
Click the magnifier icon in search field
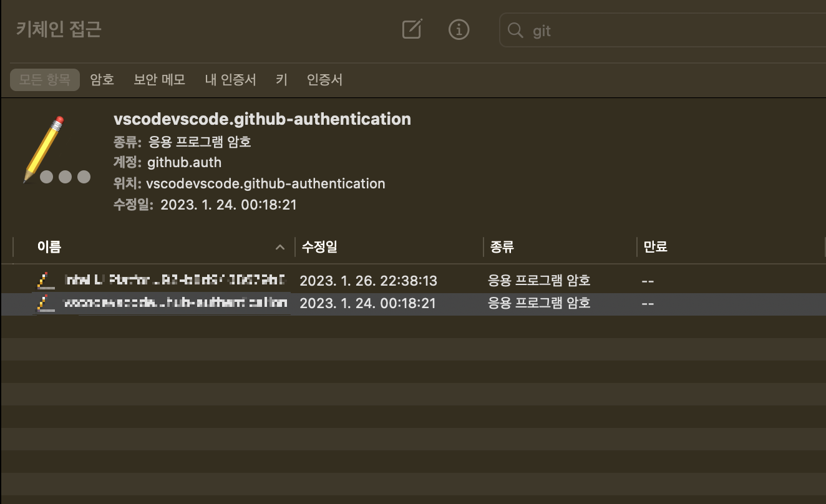pyautogui.click(x=515, y=31)
